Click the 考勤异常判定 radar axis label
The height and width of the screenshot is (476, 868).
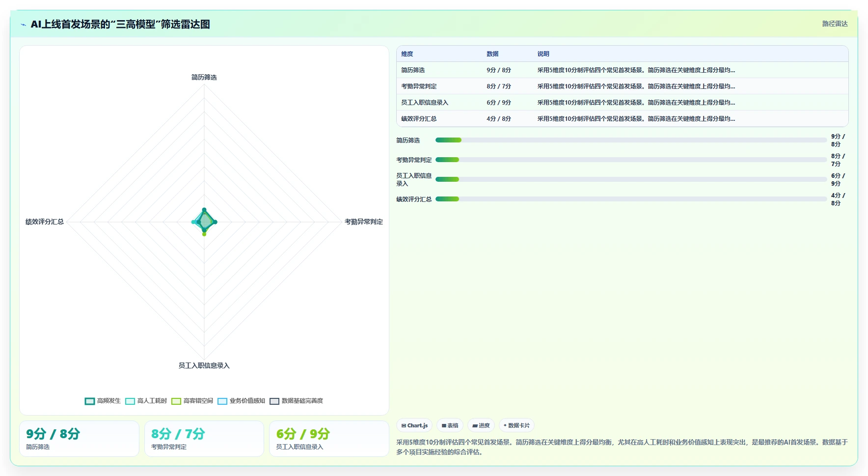point(363,222)
